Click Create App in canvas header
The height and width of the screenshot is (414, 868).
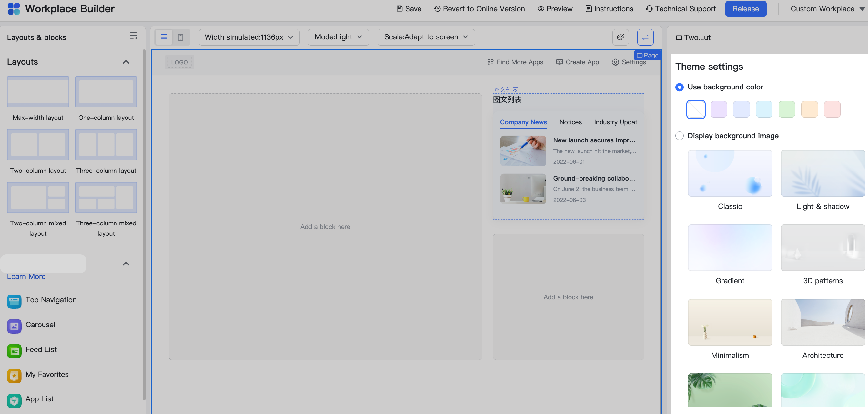click(x=578, y=62)
